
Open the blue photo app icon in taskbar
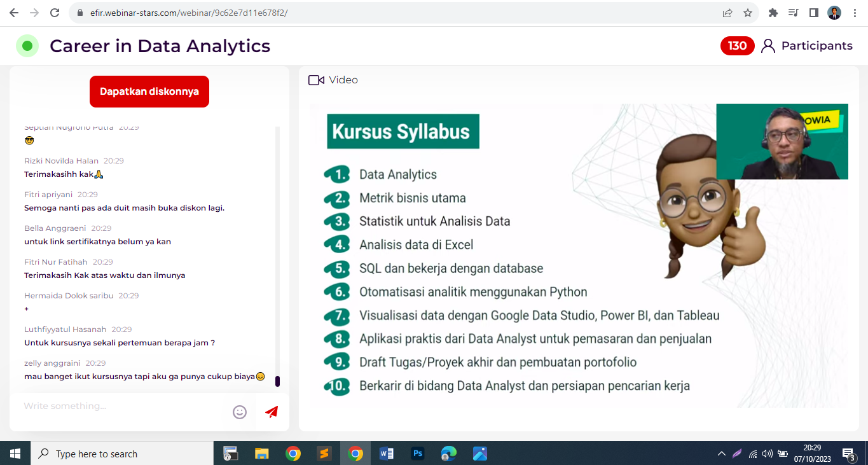click(480, 454)
